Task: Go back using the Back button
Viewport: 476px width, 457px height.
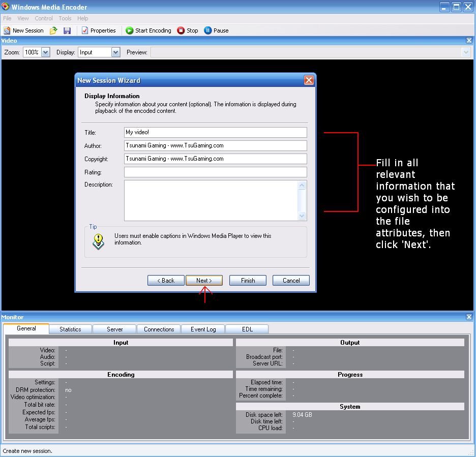Action: click(x=166, y=281)
